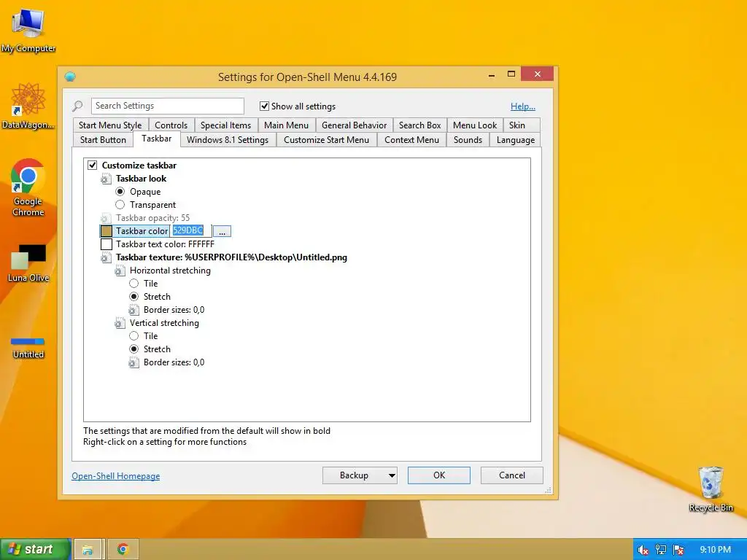Open color picker with ellipsis button

[x=222, y=231]
